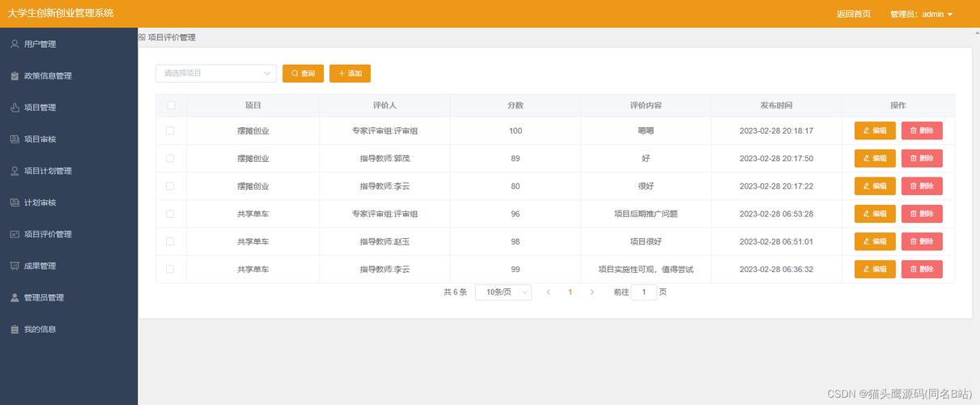Open 项目审核 in the sidebar
The image size is (980, 405).
[x=69, y=139]
